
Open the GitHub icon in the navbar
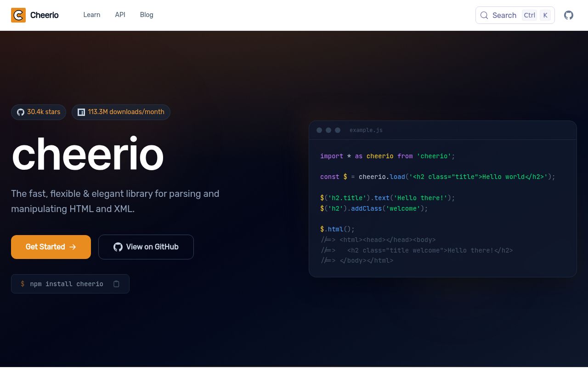tap(569, 15)
